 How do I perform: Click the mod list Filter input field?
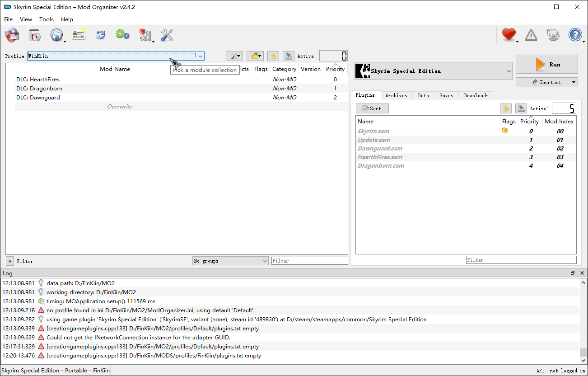tap(309, 261)
